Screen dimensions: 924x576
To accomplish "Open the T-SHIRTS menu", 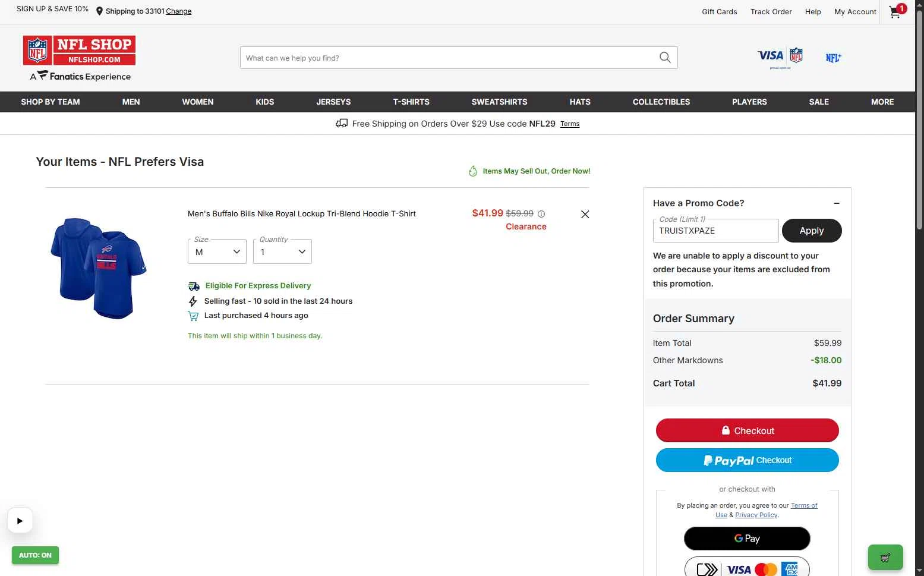I will 411,102.
